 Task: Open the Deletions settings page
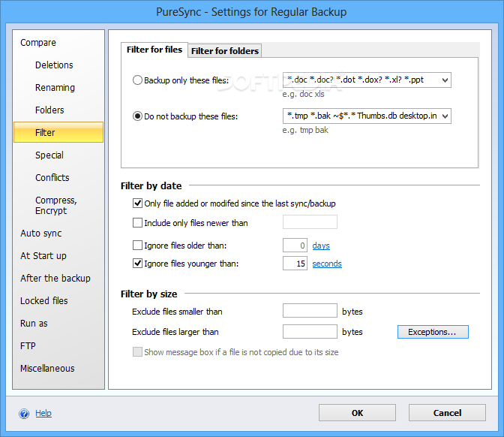pyautogui.click(x=54, y=65)
